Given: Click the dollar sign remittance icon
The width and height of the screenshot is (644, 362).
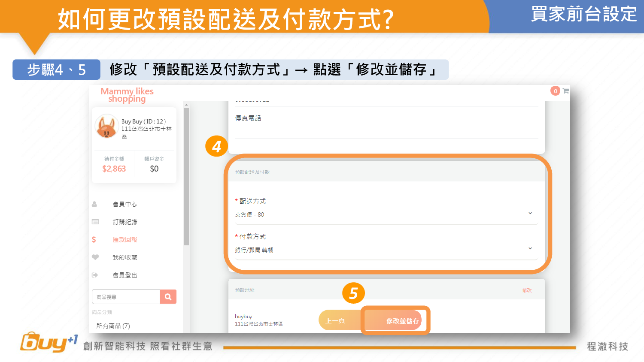Looking at the screenshot, I should coord(94,240).
